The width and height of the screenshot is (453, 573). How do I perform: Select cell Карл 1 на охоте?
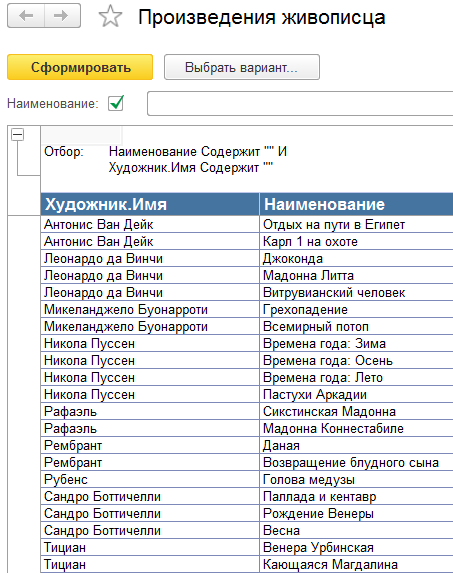[x=356, y=241]
